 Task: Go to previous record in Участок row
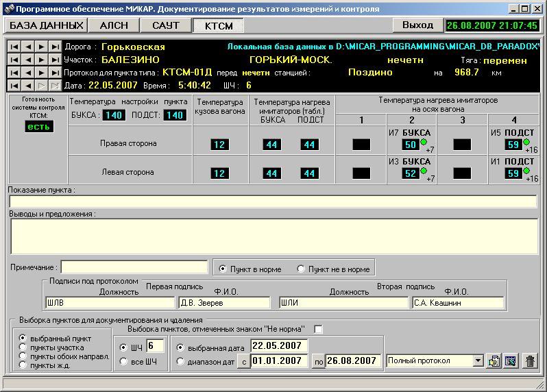pos(27,60)
